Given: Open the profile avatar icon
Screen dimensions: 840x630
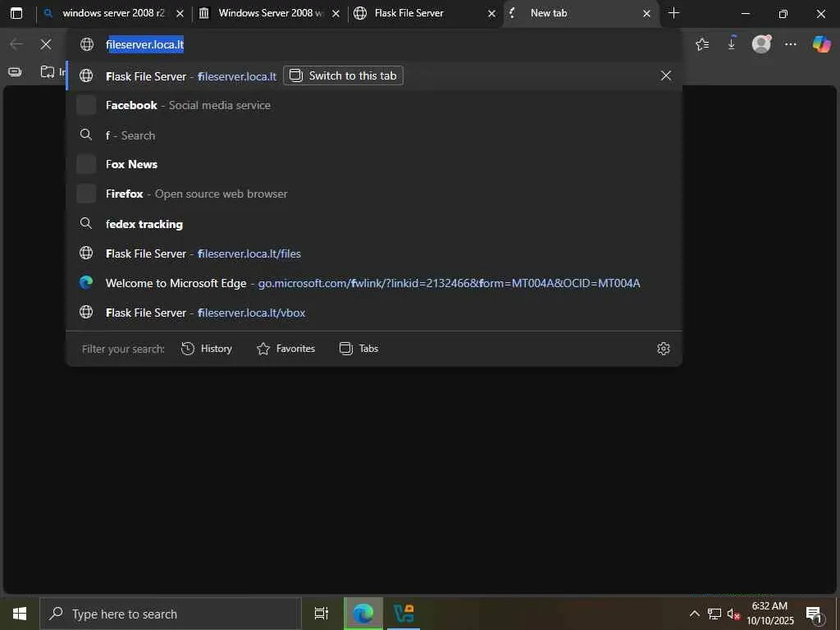Looking at the screenshot, I should click(x=761, y=44).
